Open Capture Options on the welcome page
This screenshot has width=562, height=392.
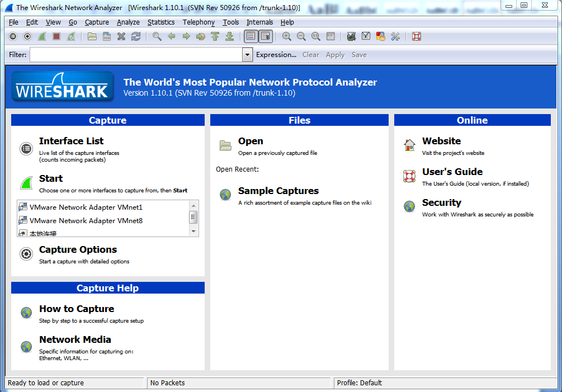78,250
